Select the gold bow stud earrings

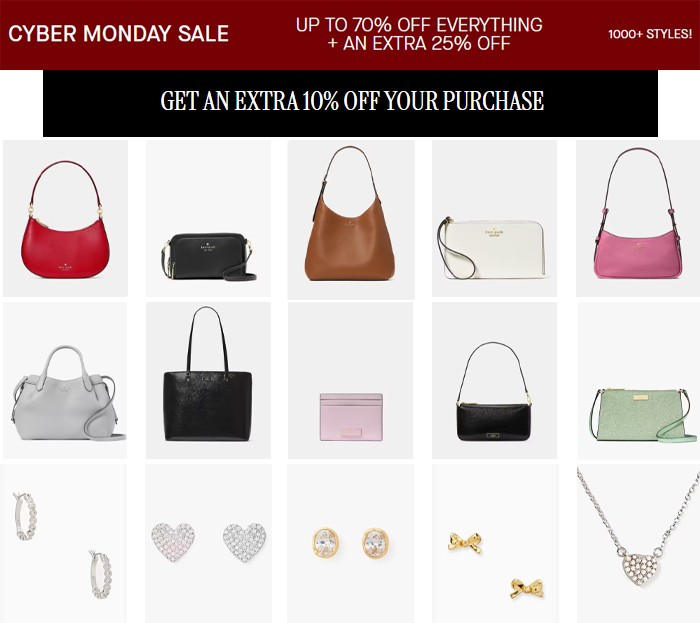(x=496, y=544)
